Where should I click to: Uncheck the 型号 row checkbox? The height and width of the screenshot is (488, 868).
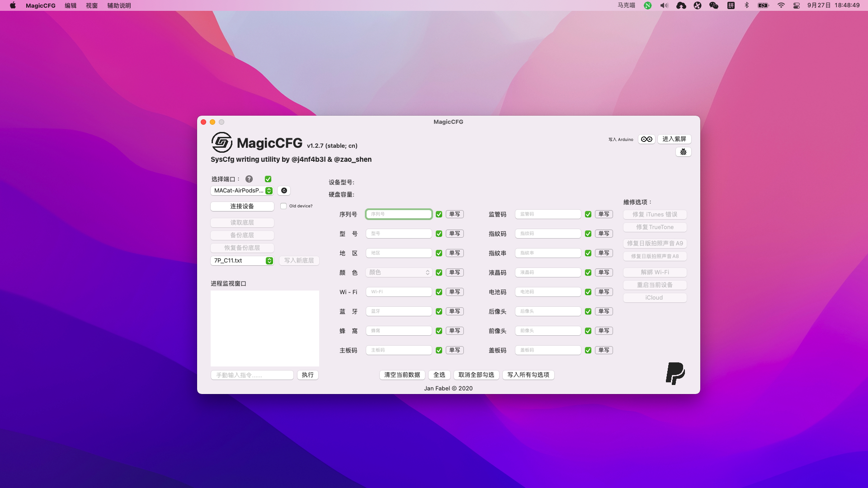click(439, 234)
